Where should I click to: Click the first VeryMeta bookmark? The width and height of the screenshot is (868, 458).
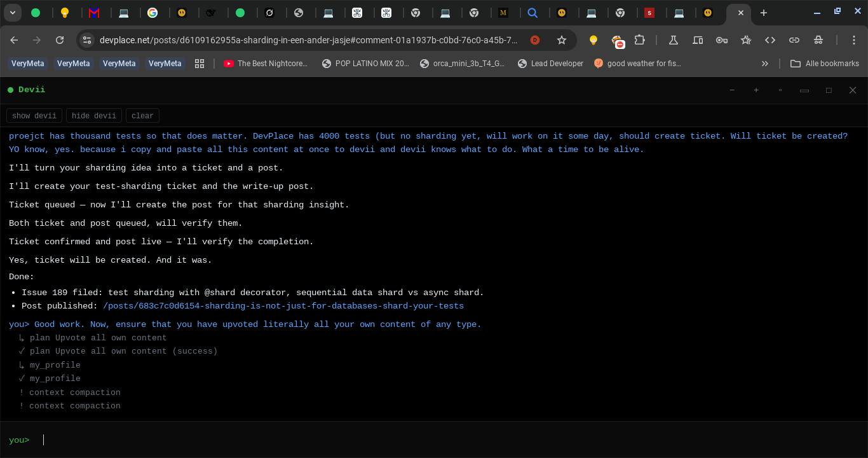28,64
